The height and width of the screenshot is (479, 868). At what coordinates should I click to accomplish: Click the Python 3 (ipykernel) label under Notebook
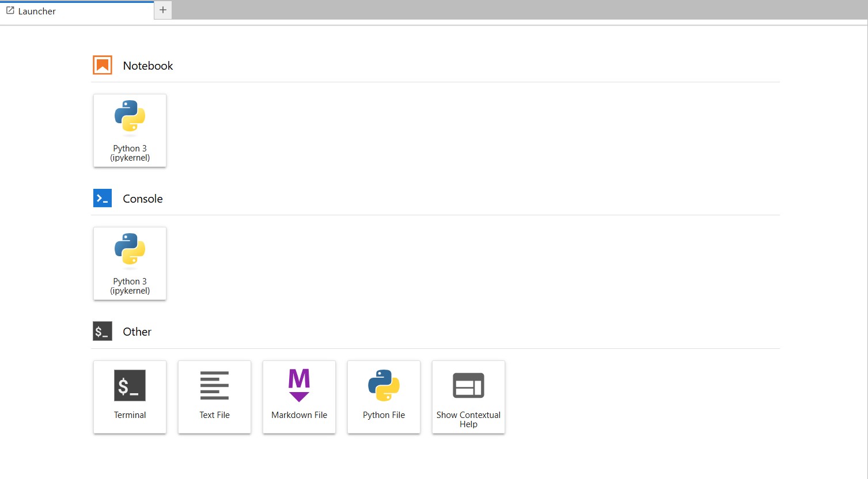coord(130,153)
